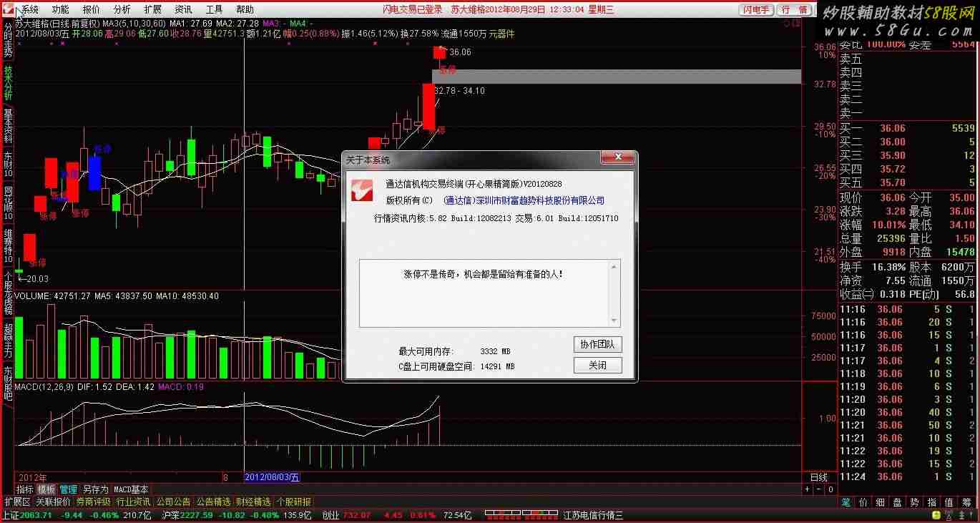
Task: Close the 关于本系统 dialog with its X
Action: (x=618, y=157)
